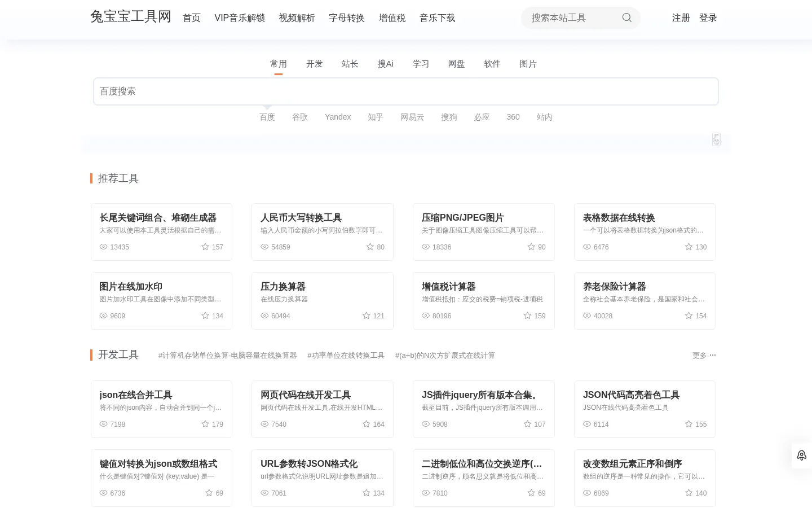Open VIP音乐解锁 in the top navigation
The image size is (812, 508).
pos(240,18)
